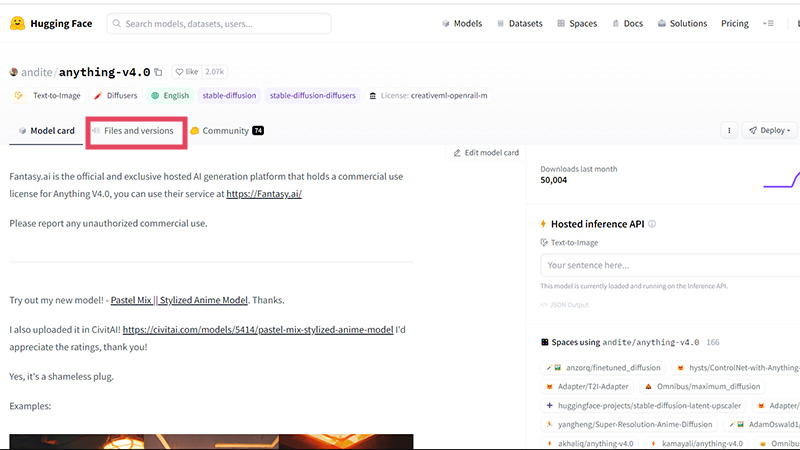Open the Adapter/T2I-Adapter space

[x=587, y=386]
